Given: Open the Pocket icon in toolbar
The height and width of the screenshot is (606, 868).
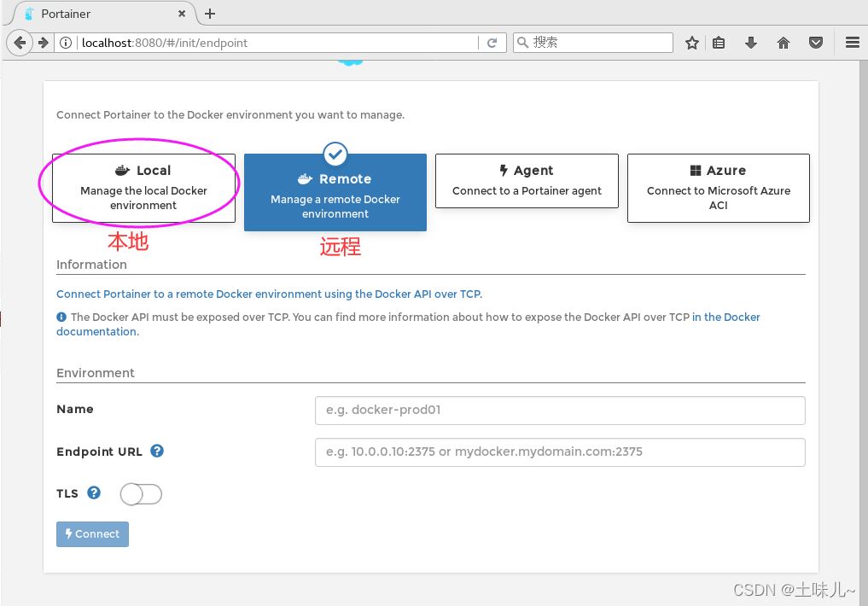Looking at the screenshot, I should [815, 43].
